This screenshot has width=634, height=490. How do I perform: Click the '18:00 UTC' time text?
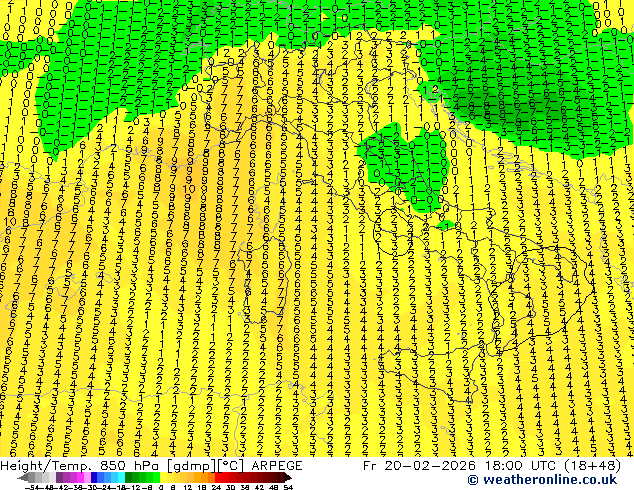pos(522,466)
